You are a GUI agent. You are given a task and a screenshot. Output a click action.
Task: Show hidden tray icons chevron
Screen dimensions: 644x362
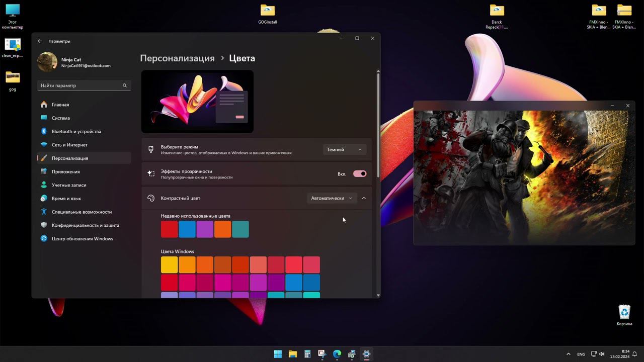tap(569, 354)
